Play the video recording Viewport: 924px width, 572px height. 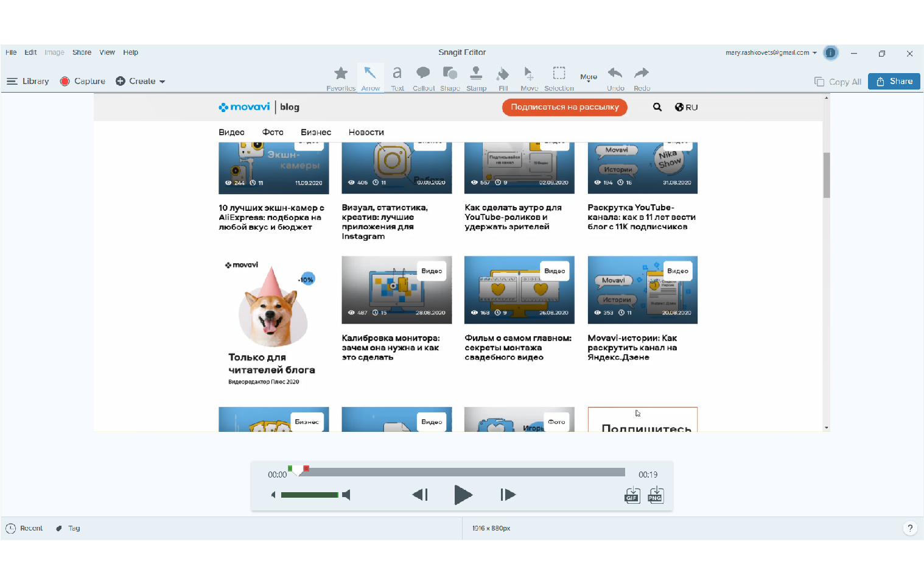[463, 495]
